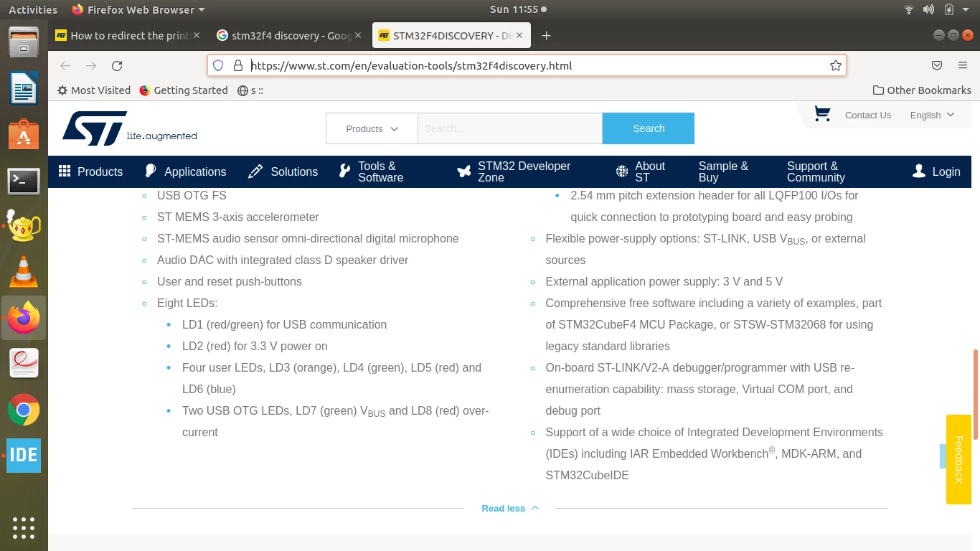Screen dimensions: 980x551
Task: Open a new tab with plus button
Action: 547,35
